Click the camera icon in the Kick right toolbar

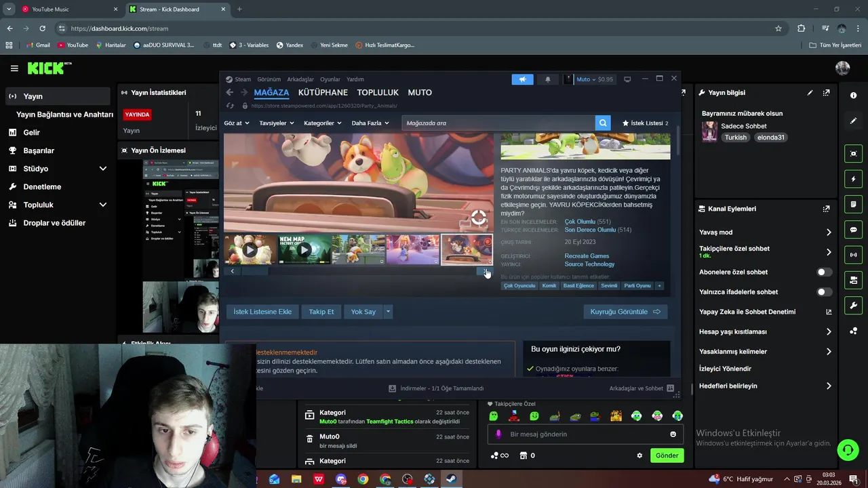853,154
